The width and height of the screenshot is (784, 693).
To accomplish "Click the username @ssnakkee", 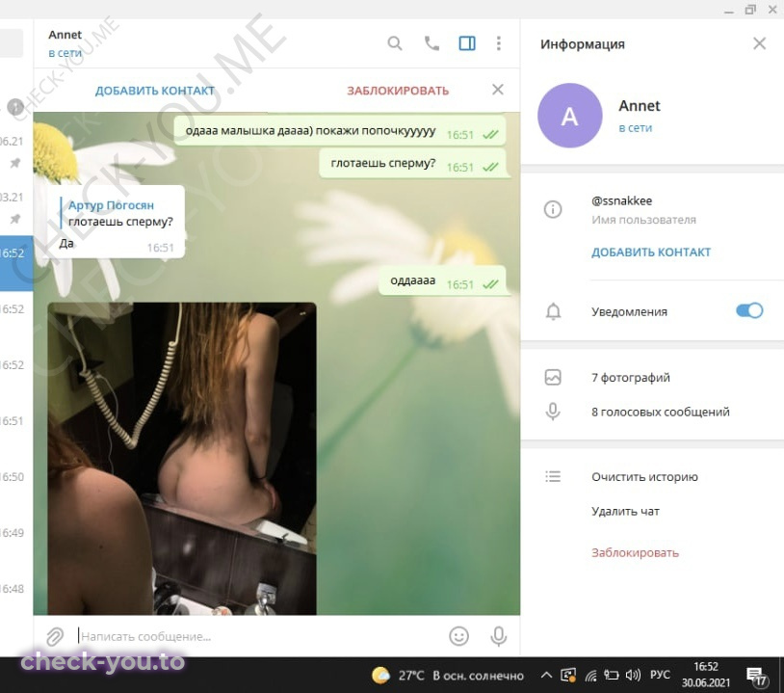I will [621, 200].
